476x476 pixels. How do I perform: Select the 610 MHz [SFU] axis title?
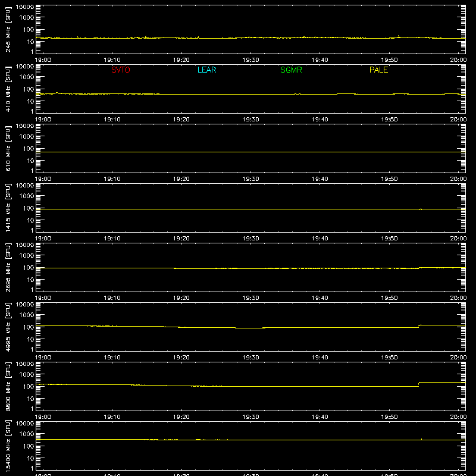(8, 148)
